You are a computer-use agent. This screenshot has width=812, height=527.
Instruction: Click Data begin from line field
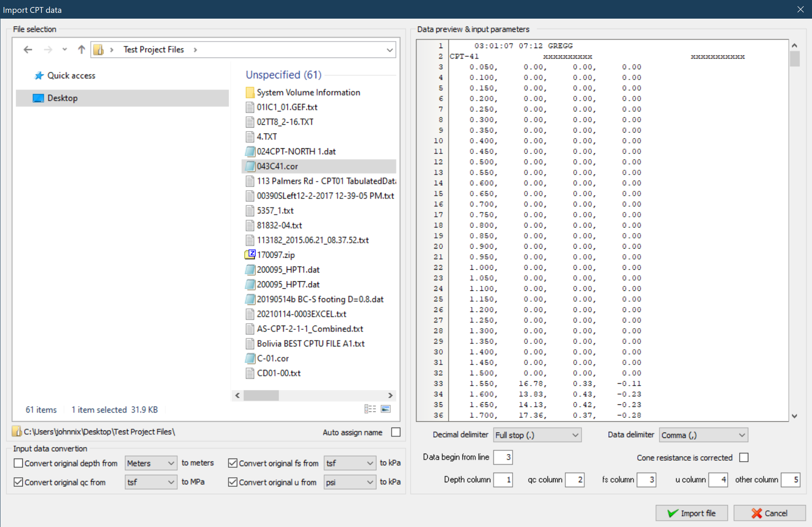[x=503, y=457]
